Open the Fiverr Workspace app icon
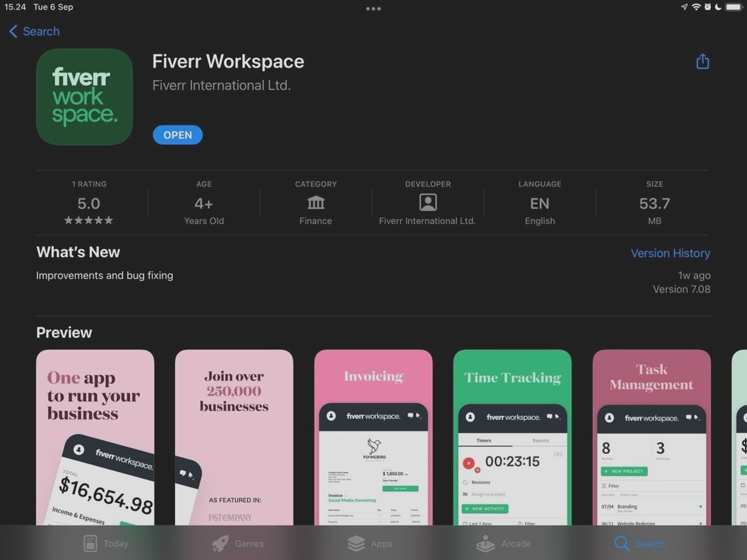This screenshot has height=560, width=747. (85, 97)
